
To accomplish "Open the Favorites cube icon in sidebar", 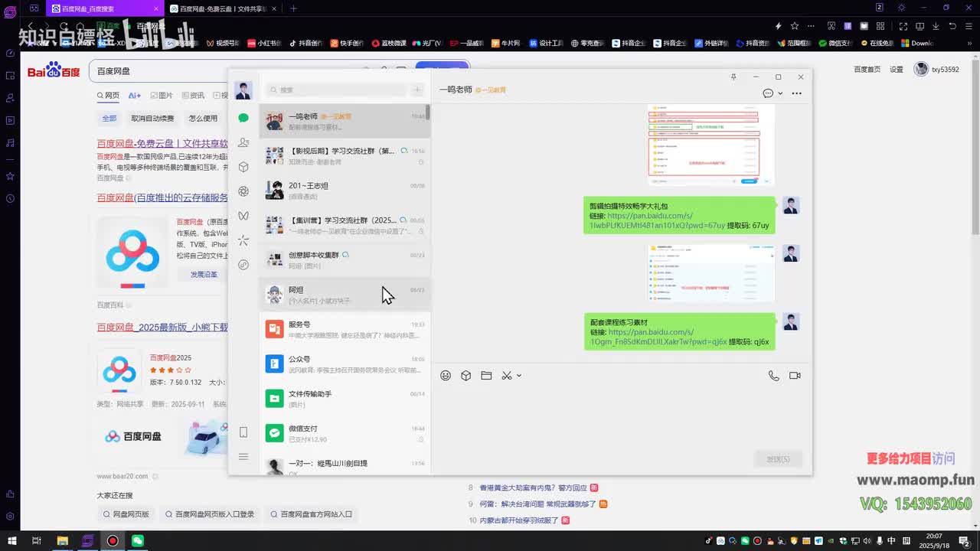I will [x=243, y=167].
